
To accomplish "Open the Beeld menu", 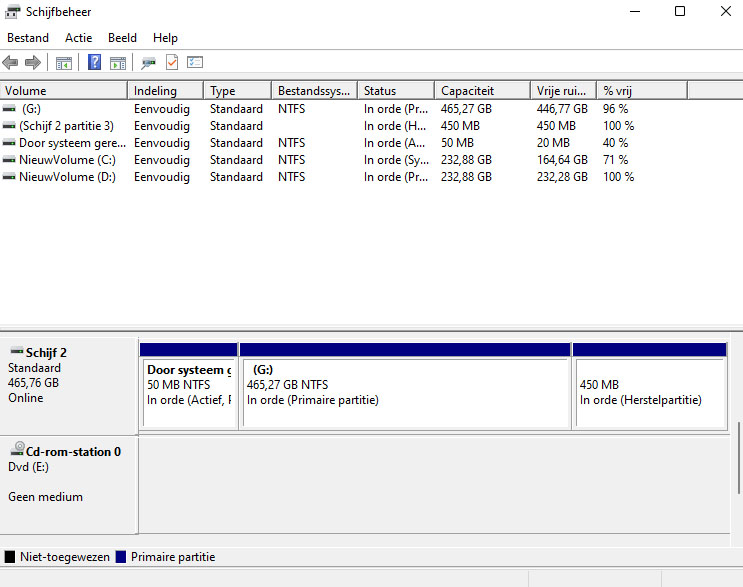I will tap(122, 38).
